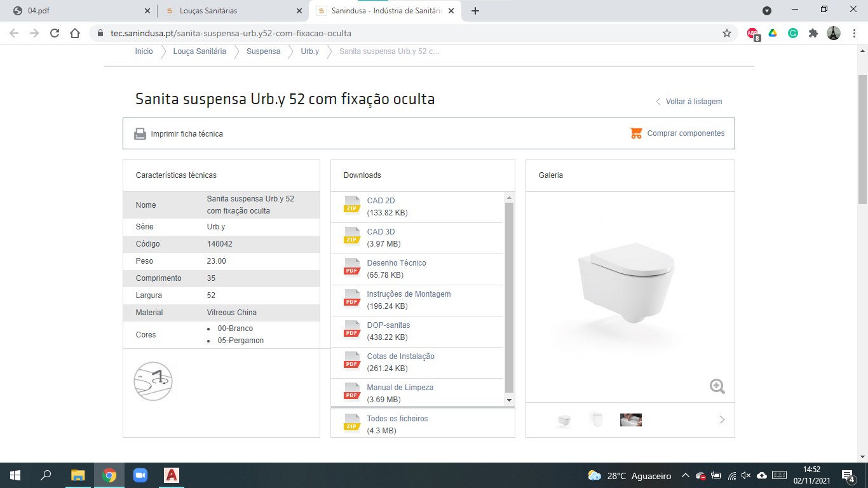Expand hidden system tray icons chevron
The height and width of the screenshot is (488, 868).
(x=686, y=475)
